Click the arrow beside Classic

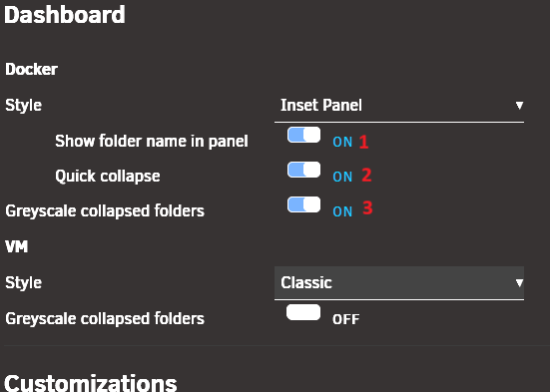point(519,282)
